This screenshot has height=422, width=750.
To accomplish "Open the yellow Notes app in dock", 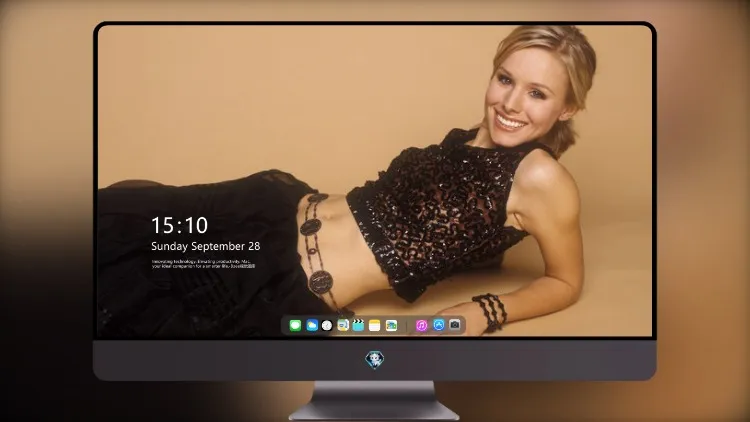I will [375, 325].
